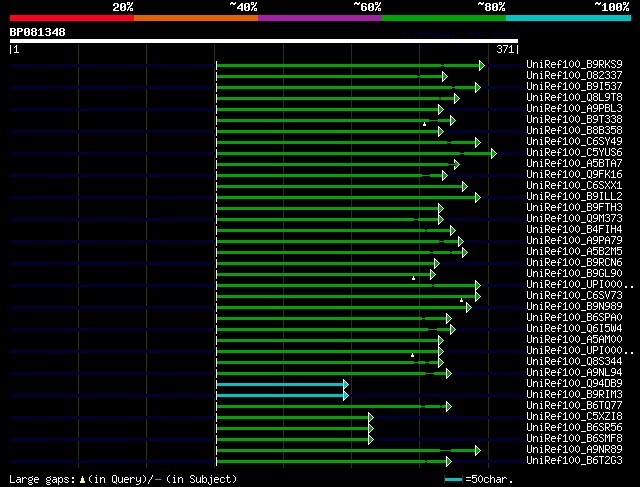Click the arrowhead ending the C6SXX1 alignment
Viewport: 640px width, 487px height.
click(x=464, y=187)
